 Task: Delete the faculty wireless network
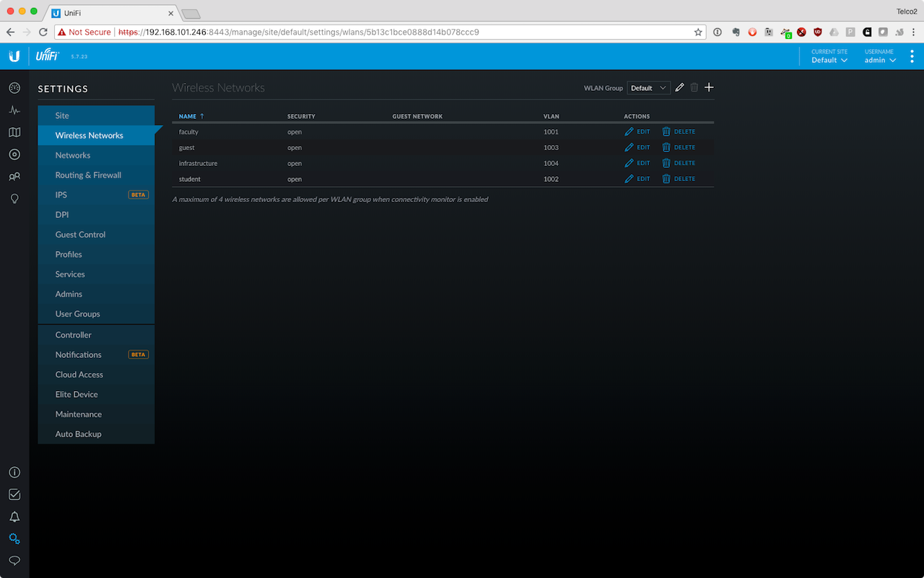coord(679,132)
